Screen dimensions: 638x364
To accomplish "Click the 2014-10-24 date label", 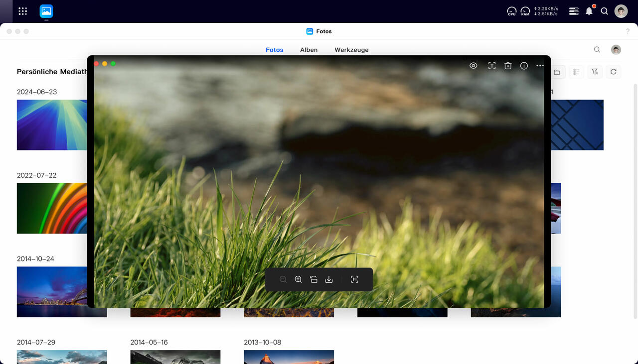I will (x=36, y=259).
